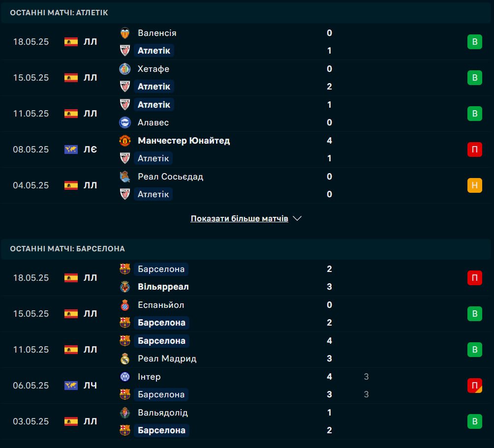The image size is (494, 448).
Task: Click the Villarreal club crest icon
Action: click(125, 287)
